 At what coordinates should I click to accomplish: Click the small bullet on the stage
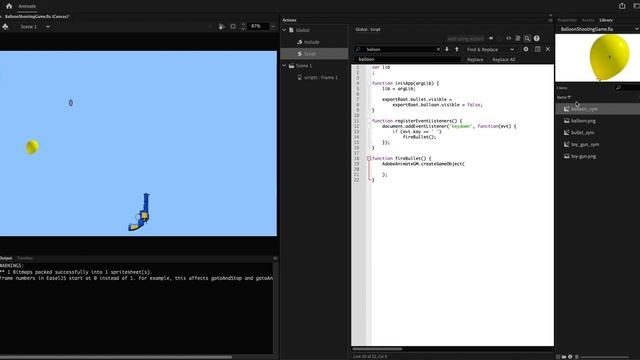tap(71, 103)
